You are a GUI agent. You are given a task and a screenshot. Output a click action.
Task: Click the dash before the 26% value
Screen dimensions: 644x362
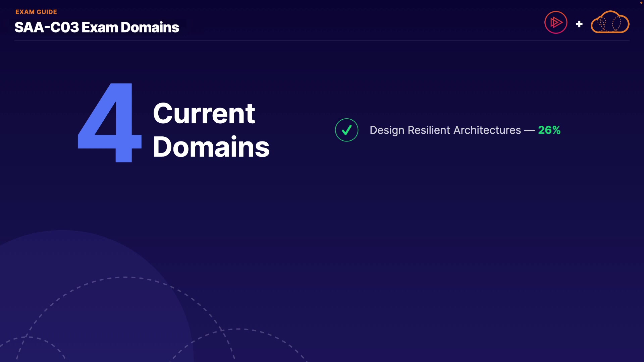tap(529, 130)
